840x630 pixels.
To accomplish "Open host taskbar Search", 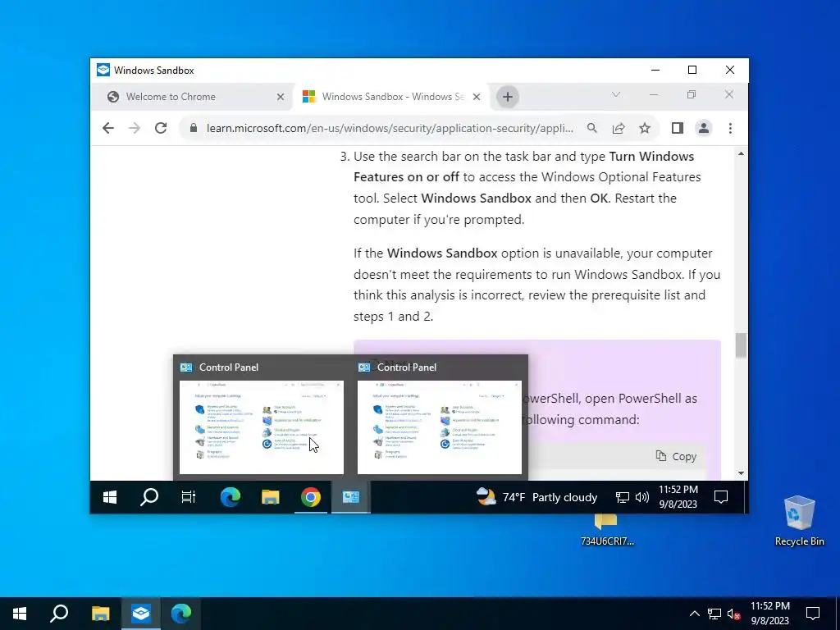I will click(x=59, y=614).
